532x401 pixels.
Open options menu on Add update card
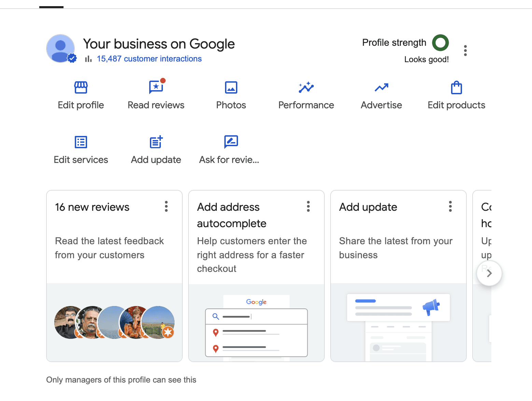[x=450, y=206]
